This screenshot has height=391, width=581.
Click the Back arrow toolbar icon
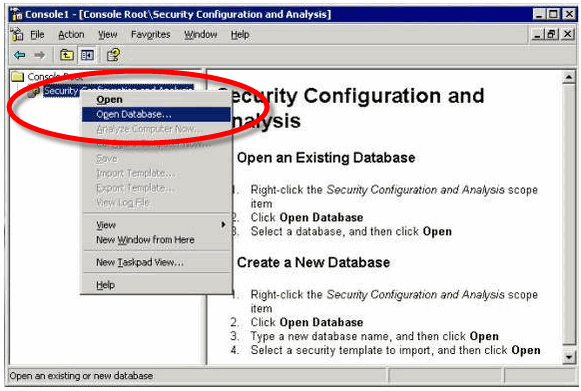pyautogui.click(x=20, y=55)
